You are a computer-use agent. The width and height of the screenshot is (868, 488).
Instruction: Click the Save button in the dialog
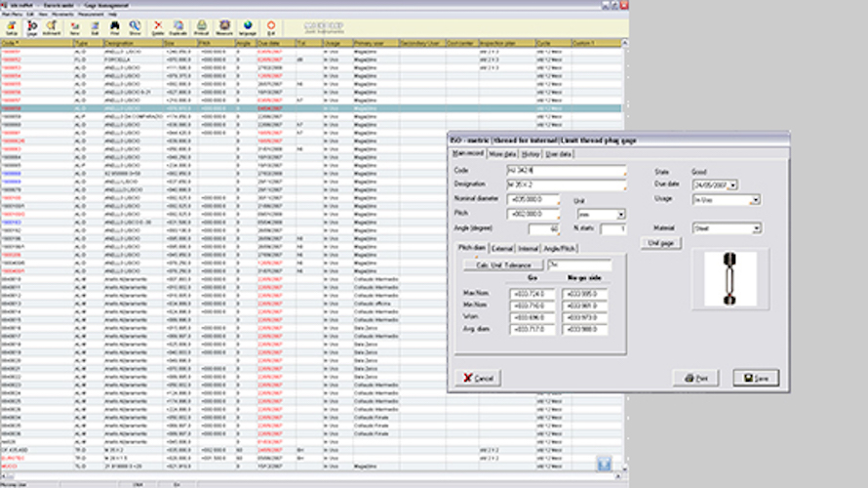coord(756,377)
